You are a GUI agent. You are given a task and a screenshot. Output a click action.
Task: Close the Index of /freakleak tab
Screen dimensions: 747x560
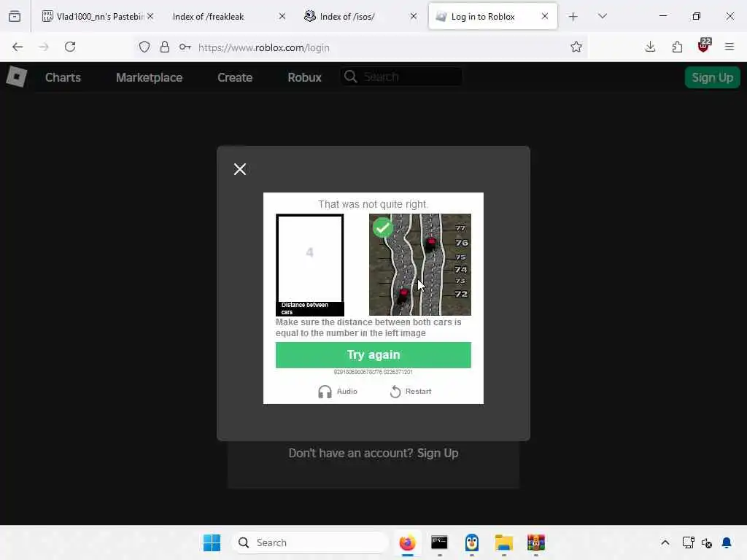[282, 16]
